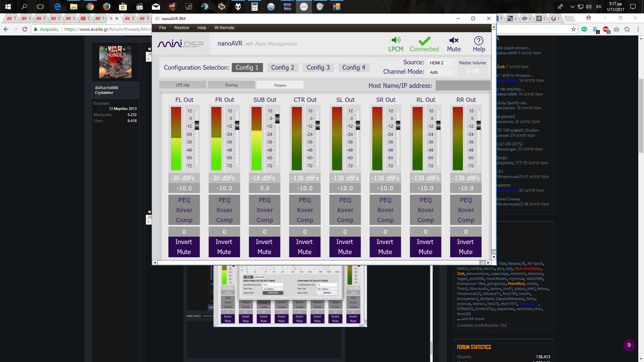644x362 pixels.
Task: Click the browser reload page icon
Action: 25,29
